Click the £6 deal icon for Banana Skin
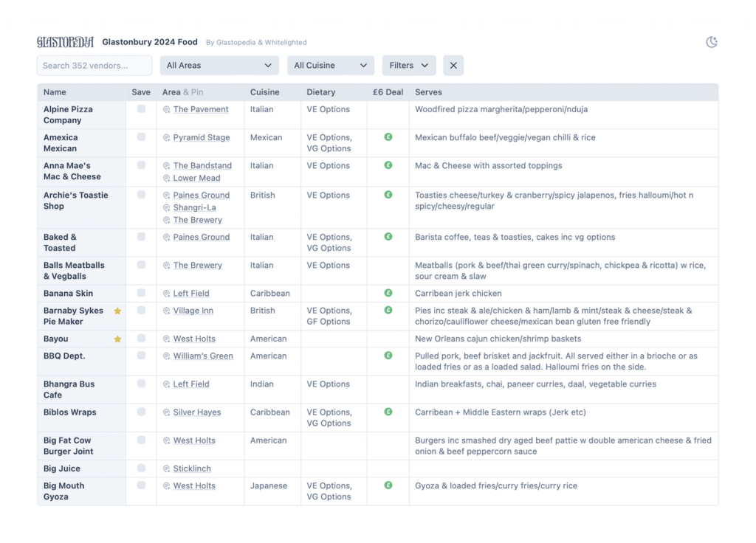756x543 pixels. pyautogui.click(x=388, y=293)
